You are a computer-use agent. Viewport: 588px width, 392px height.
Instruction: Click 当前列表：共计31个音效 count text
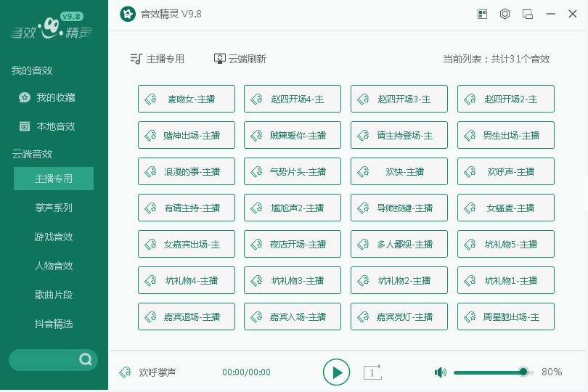coord(496,59)
